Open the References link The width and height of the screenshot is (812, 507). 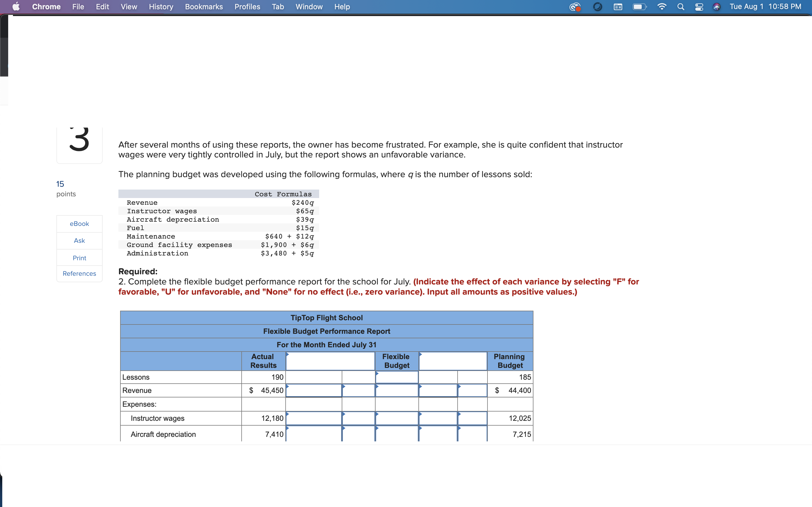pos(79,273)
